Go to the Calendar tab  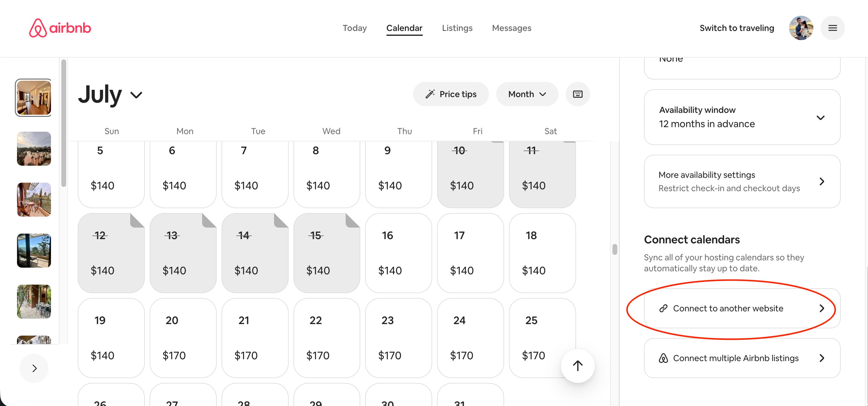pos(404,28)
